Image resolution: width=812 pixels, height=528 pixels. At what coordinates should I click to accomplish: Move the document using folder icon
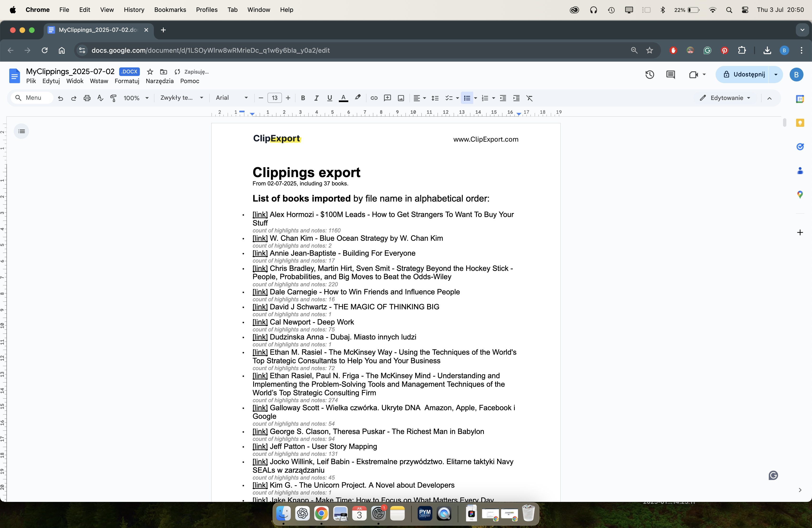pyautogui.click(x=164, y=72)
